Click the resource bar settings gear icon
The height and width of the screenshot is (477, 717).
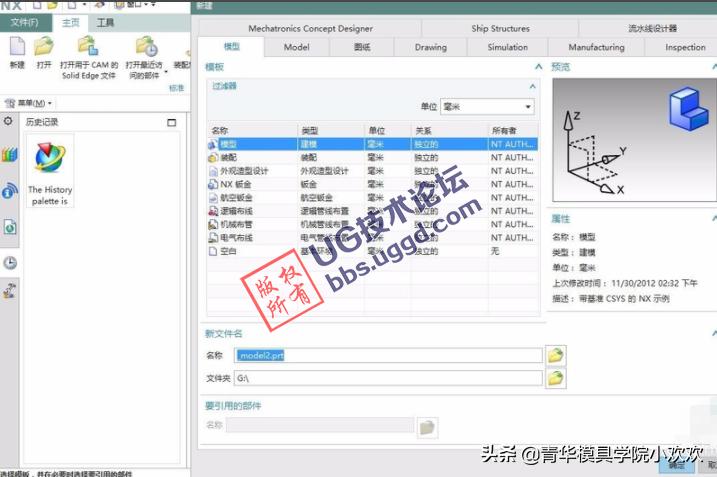tap(8, 121)
